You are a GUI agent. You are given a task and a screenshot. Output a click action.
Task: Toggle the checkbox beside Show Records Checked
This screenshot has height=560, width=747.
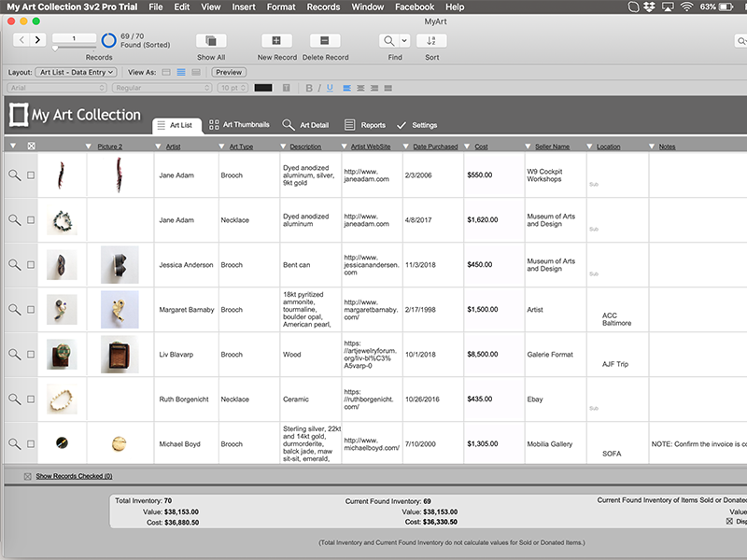tap(28, 476)
